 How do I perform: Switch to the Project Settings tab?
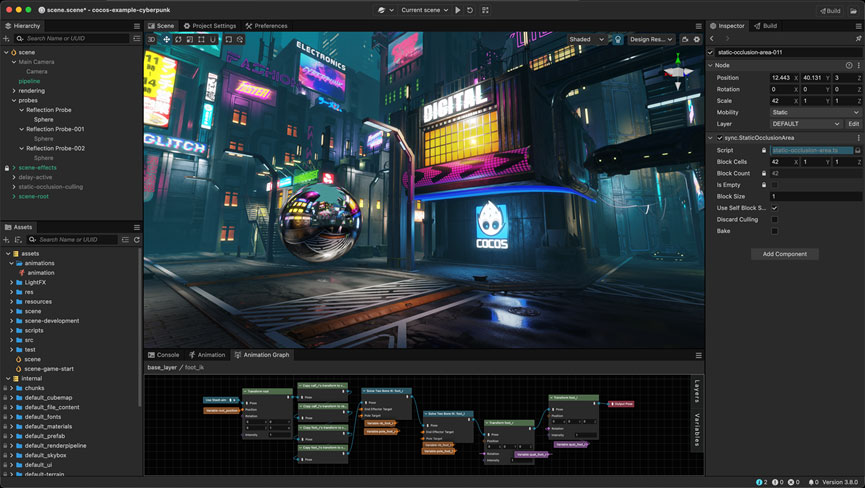210,26
